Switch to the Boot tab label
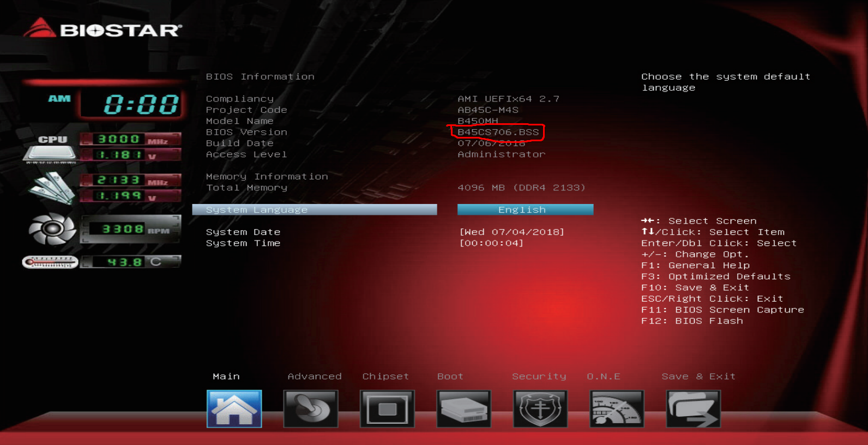868x445 pixels. point(450,376)
